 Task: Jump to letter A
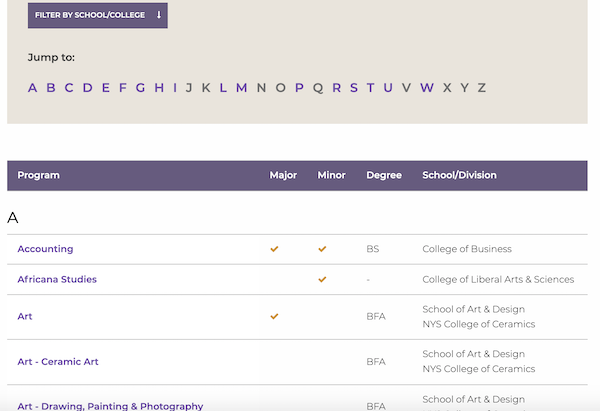point(33,88)
